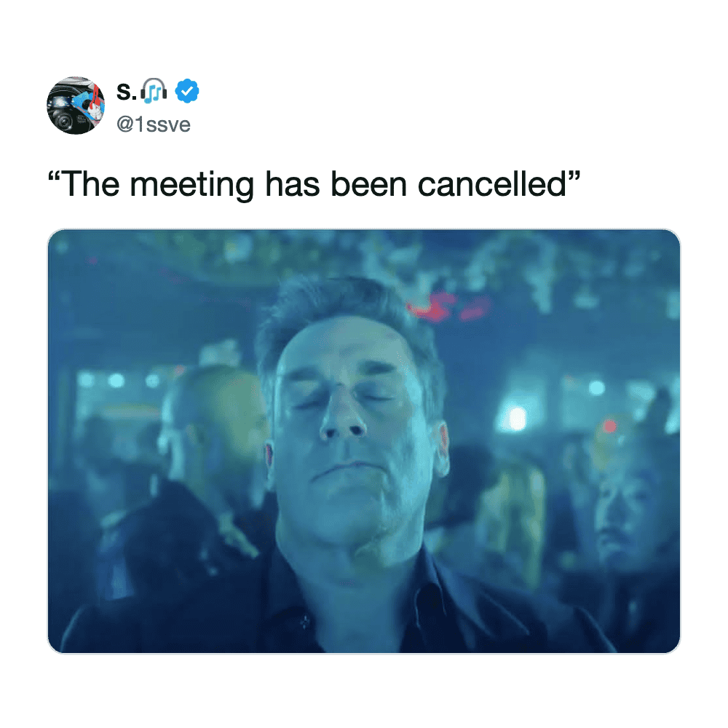Click the word "The" starting the tweet
Viewport: 728px width, 728px height.
tap(90, 184)
